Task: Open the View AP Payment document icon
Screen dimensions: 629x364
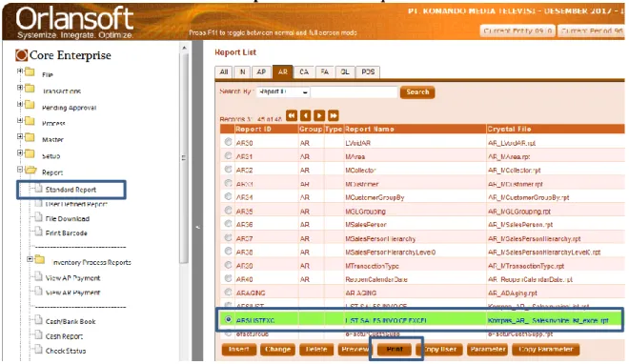Action: [x=38, y=276]
